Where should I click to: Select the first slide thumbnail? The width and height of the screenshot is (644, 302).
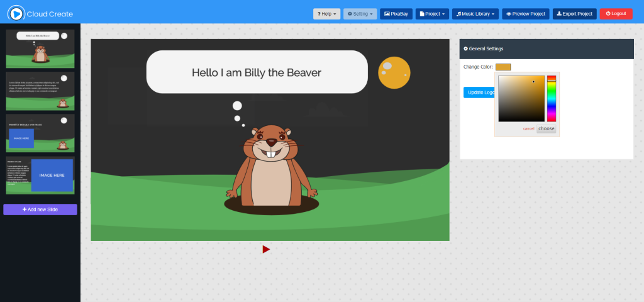[x=40, y=48]
